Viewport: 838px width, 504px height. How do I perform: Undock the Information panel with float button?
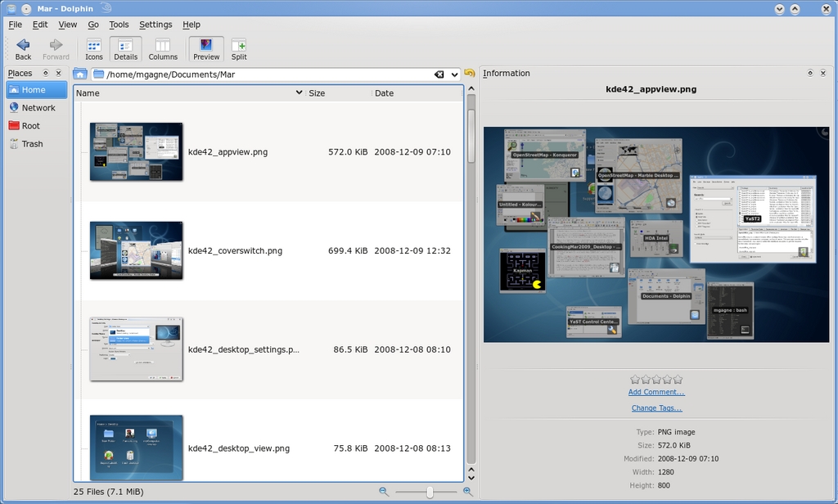(x=810, y=73)
